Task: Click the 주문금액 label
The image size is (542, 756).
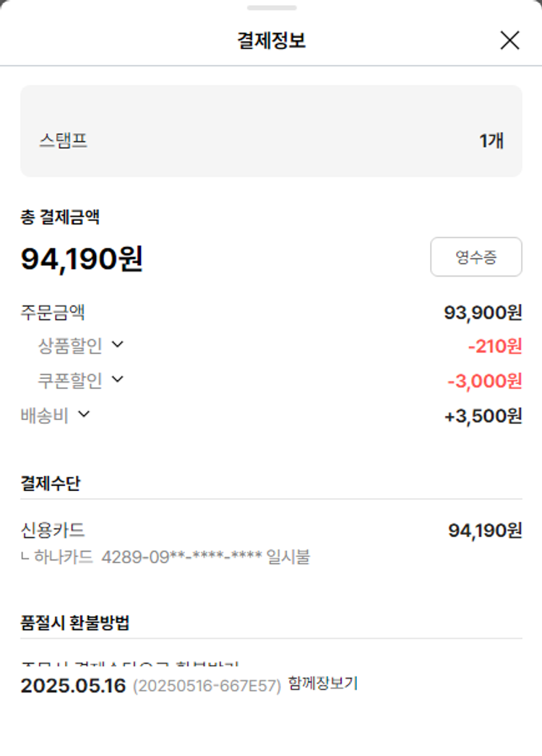Action: (x=53, y=313)
